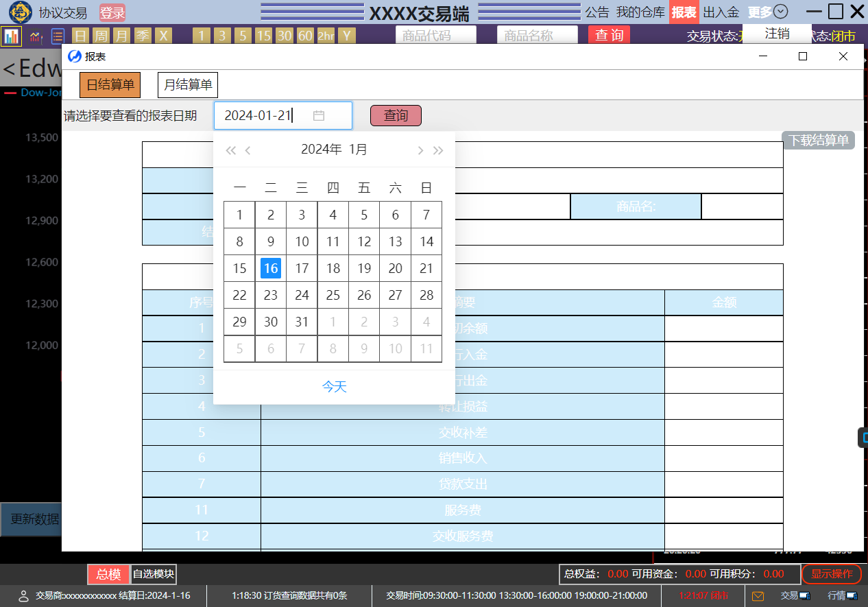Click the list view icon in toolbar
Screen dimensions: 868x607
(58, 36)
